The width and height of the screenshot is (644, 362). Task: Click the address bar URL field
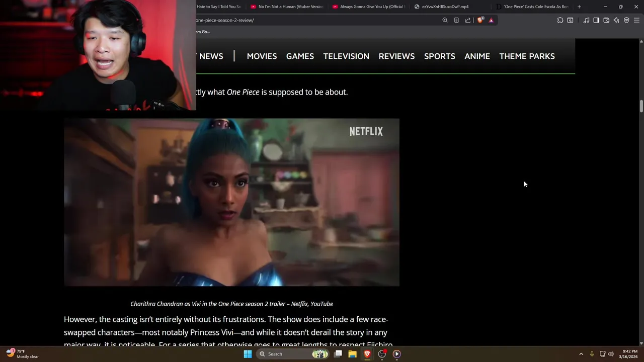[317, 20]
